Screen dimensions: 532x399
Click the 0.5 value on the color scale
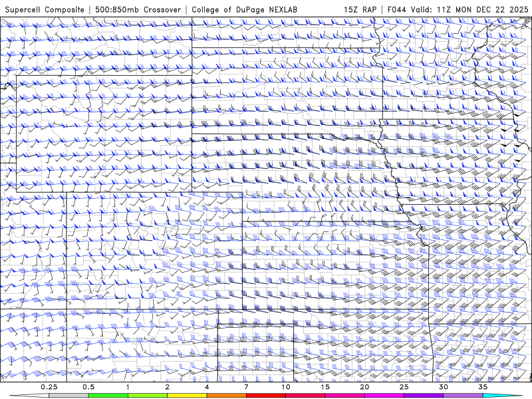coord(88,387)
